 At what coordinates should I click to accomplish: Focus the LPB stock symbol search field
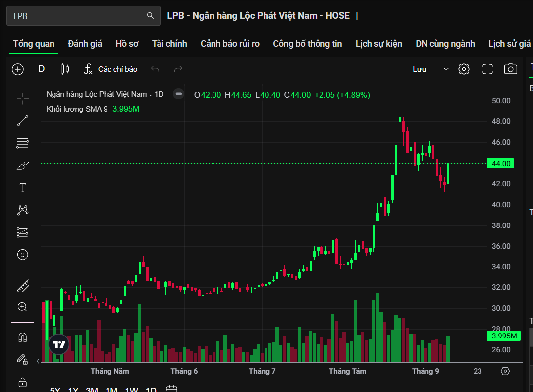[x=84, y=16]
